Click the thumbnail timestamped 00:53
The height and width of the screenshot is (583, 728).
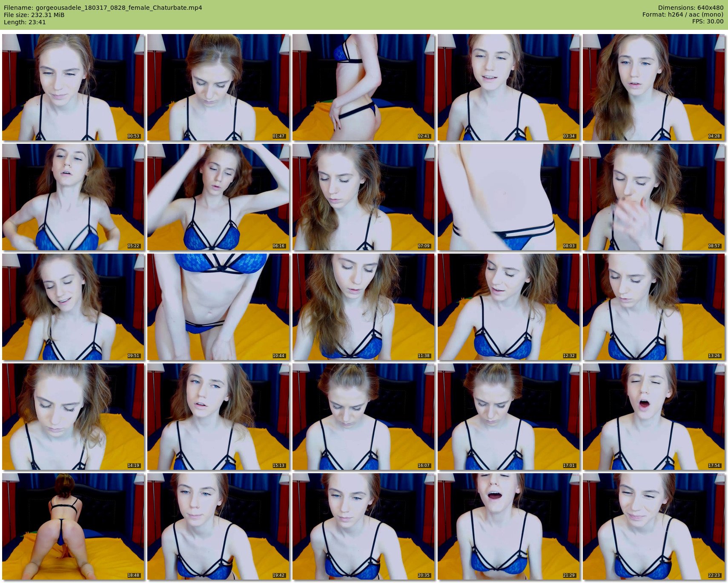click(x=73, y=87)
